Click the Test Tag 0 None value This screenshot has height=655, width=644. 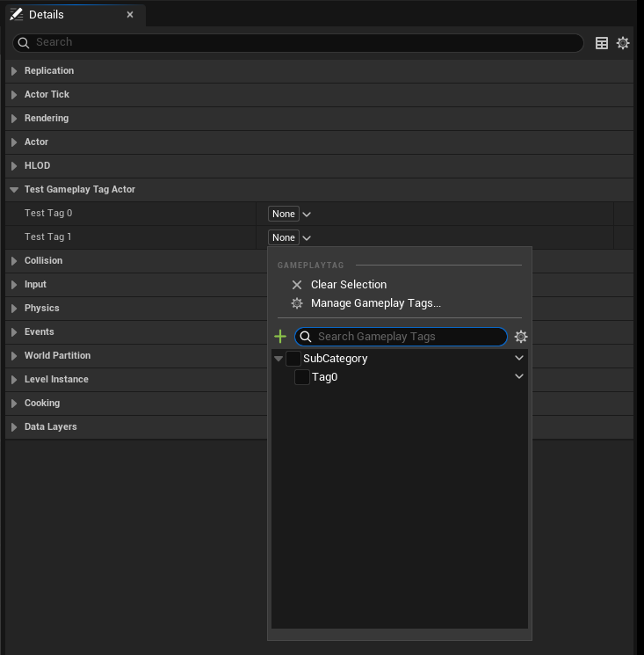(284, 214)
